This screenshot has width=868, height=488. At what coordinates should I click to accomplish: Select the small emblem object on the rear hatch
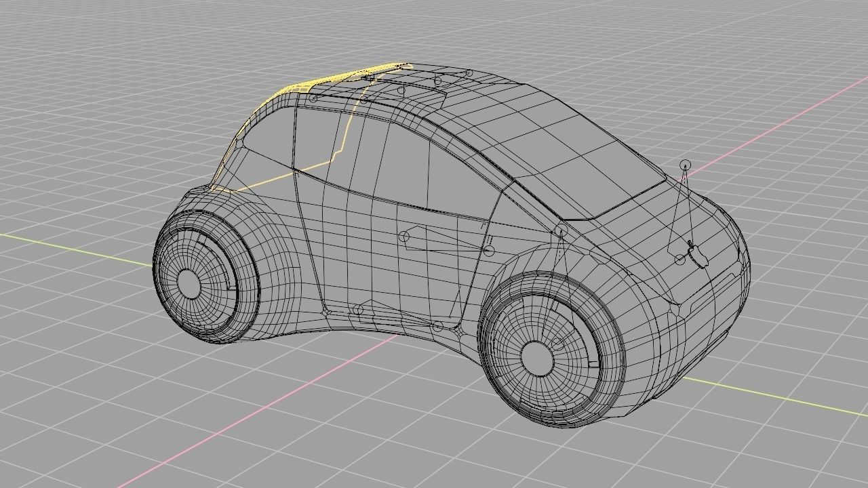click(697, 253)
